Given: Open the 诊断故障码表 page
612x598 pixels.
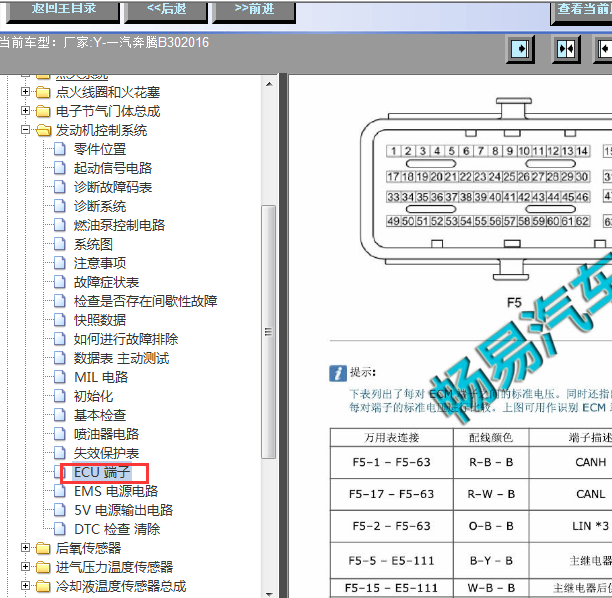Looking at the screenshot, I should [x=113, y=187].
